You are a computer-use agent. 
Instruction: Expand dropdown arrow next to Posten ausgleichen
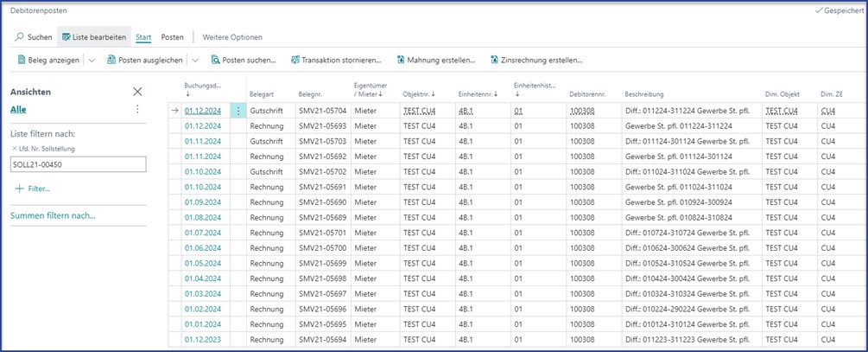[194, 61]
